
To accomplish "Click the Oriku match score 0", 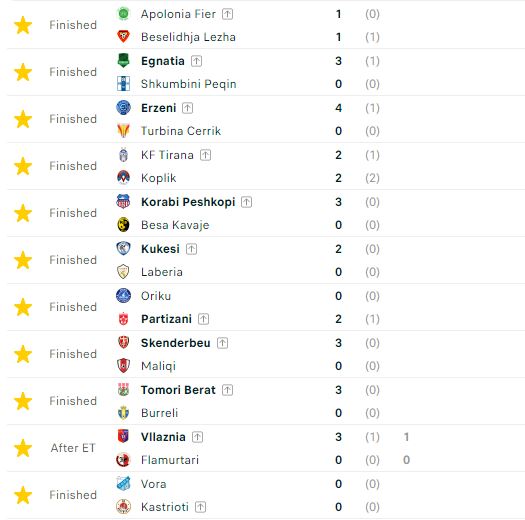I will (x=339, y=296).
